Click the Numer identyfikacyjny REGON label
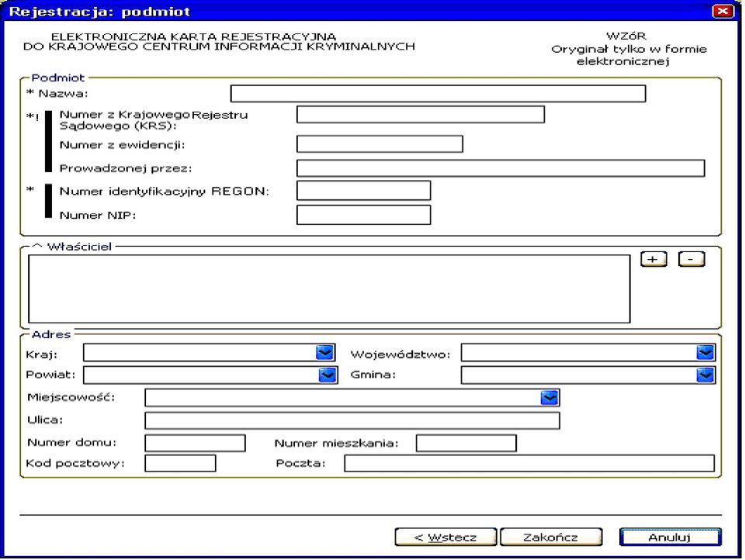Screen dimensions: 745x560 [x=165, y=192]
